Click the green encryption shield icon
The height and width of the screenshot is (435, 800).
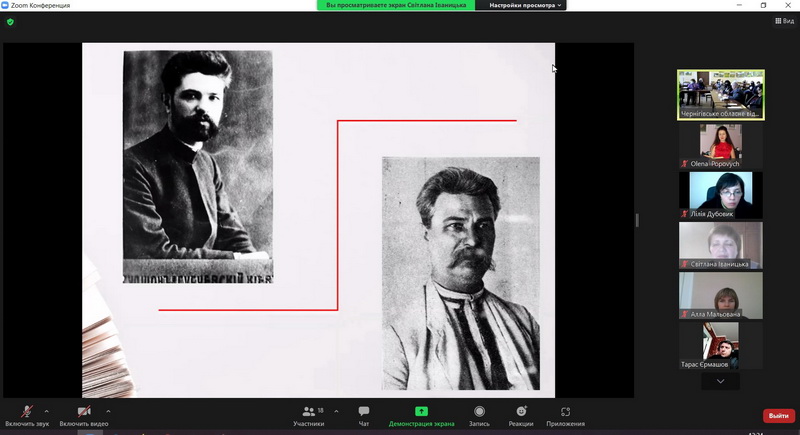pyautogui.click(x=11, y=21)
